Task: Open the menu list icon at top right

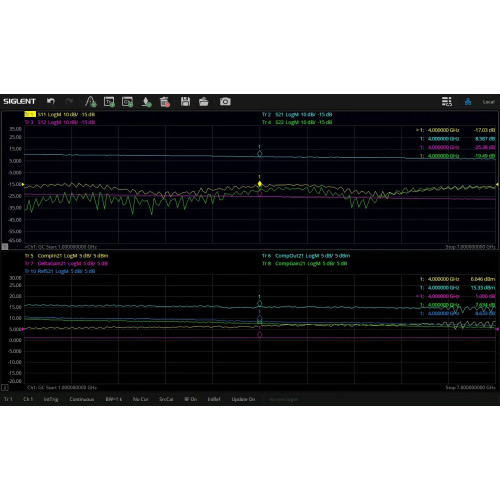Action: point(447,101)
